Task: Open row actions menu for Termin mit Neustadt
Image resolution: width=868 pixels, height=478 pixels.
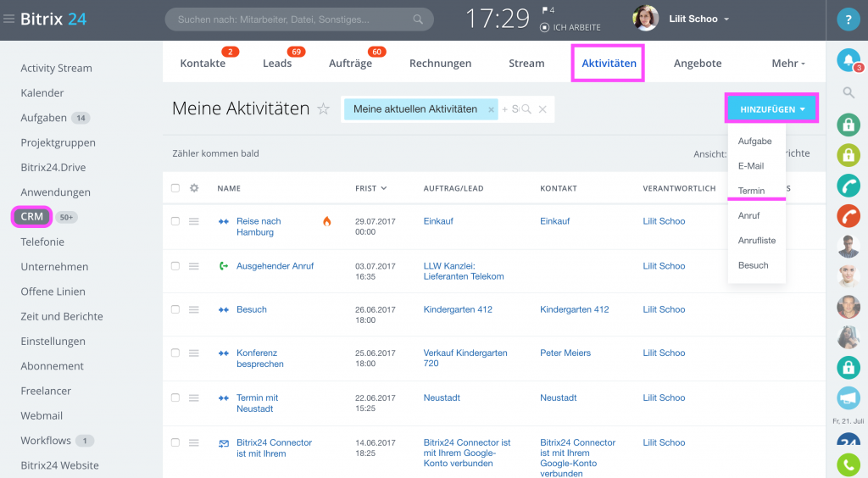Action: [194, 397]
